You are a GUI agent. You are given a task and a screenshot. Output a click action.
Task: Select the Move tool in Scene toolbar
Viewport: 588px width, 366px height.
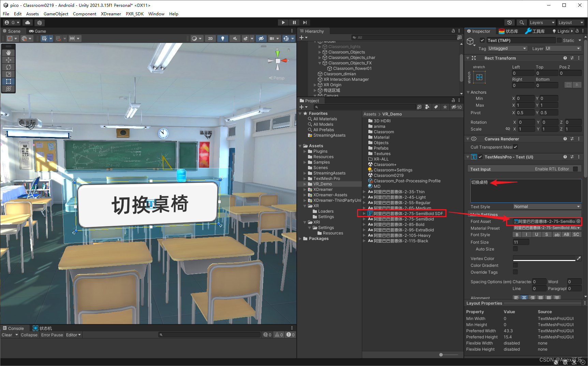tap(9, 60)
